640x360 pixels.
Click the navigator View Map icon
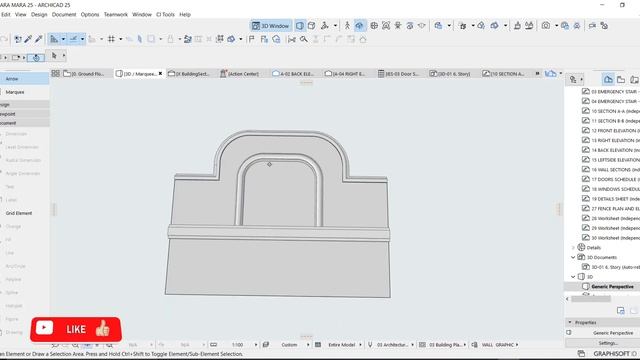point(621,80)
